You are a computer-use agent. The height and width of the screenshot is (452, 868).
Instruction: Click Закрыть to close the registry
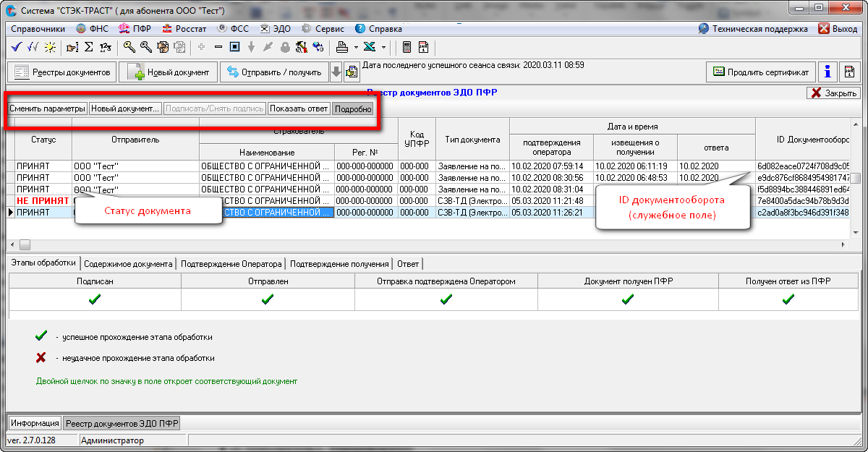(833, 93)
